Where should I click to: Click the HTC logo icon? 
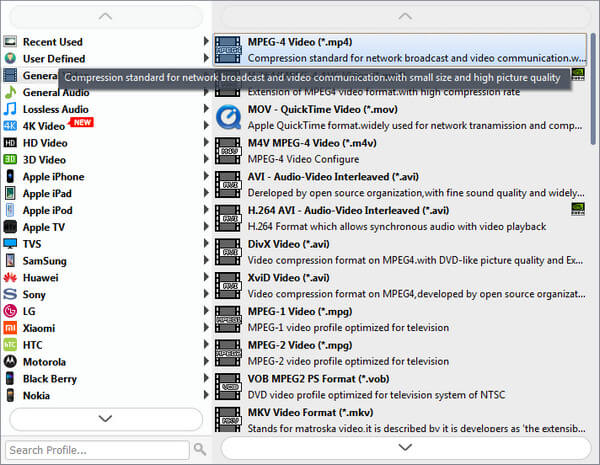pyautogui.click(x=10, y=344)
